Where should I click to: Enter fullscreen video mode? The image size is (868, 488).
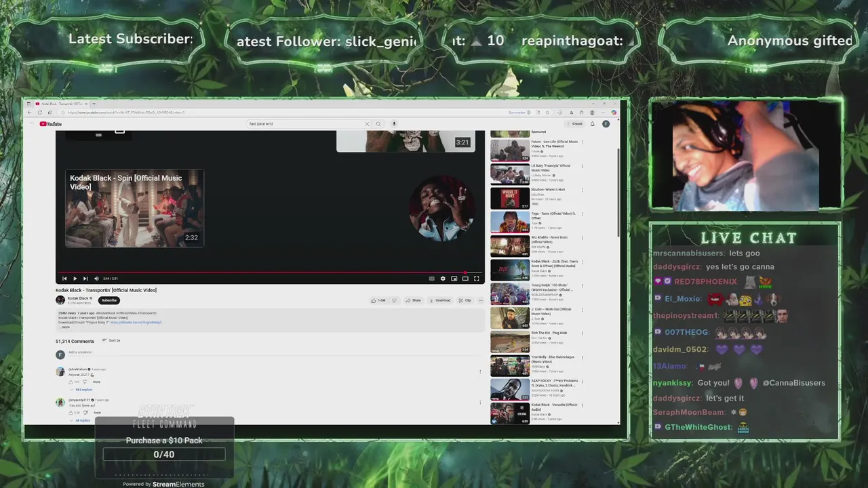476,279
